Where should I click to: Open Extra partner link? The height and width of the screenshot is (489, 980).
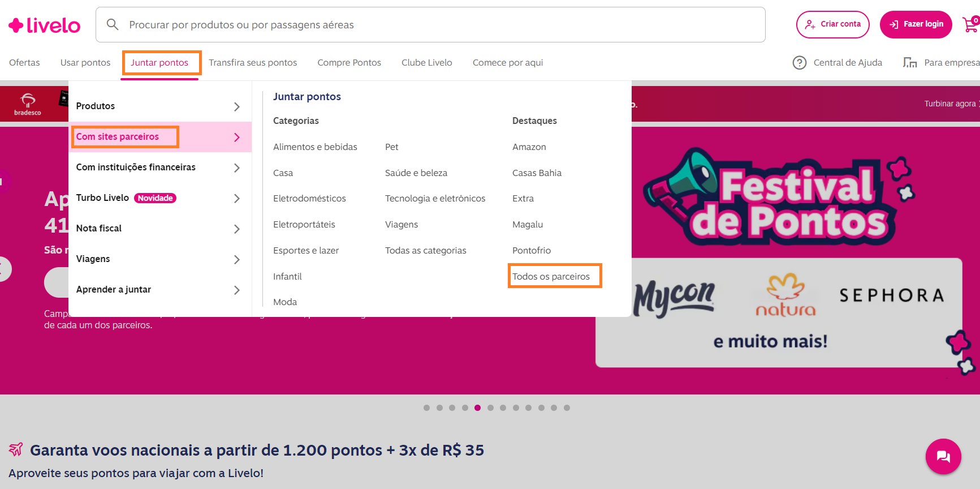(x=523, y=198)
